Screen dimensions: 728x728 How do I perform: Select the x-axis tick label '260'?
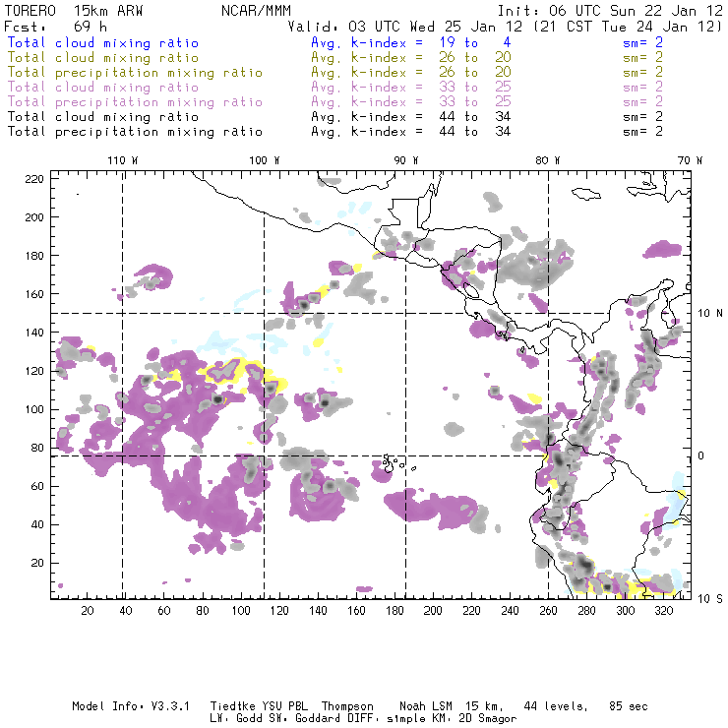[548, 611]
